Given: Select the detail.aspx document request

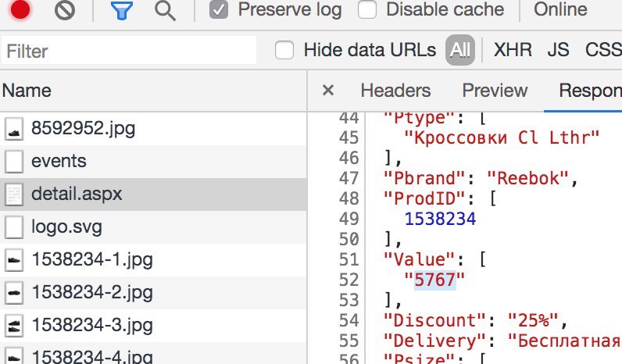Looking at the screenshot, I should pos(153,194).
